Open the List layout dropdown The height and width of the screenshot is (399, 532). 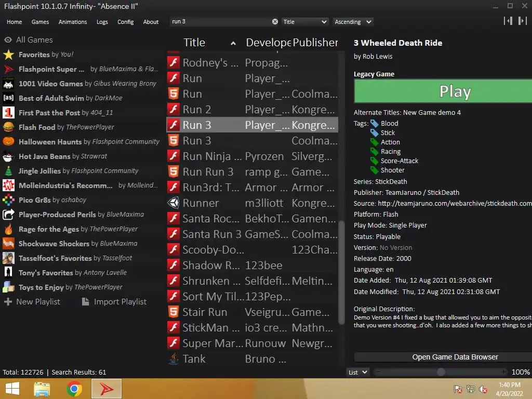pyautogui.click(x=357, y=372)
